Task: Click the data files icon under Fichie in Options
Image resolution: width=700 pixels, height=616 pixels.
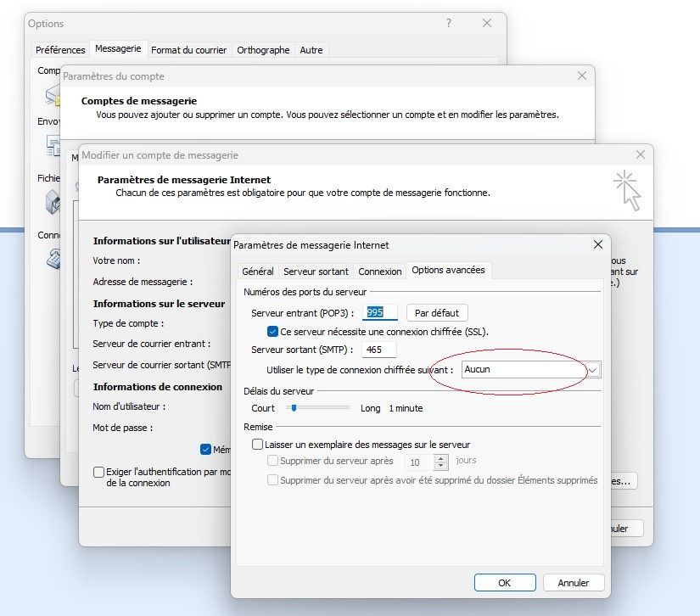Action: point(53,202)
